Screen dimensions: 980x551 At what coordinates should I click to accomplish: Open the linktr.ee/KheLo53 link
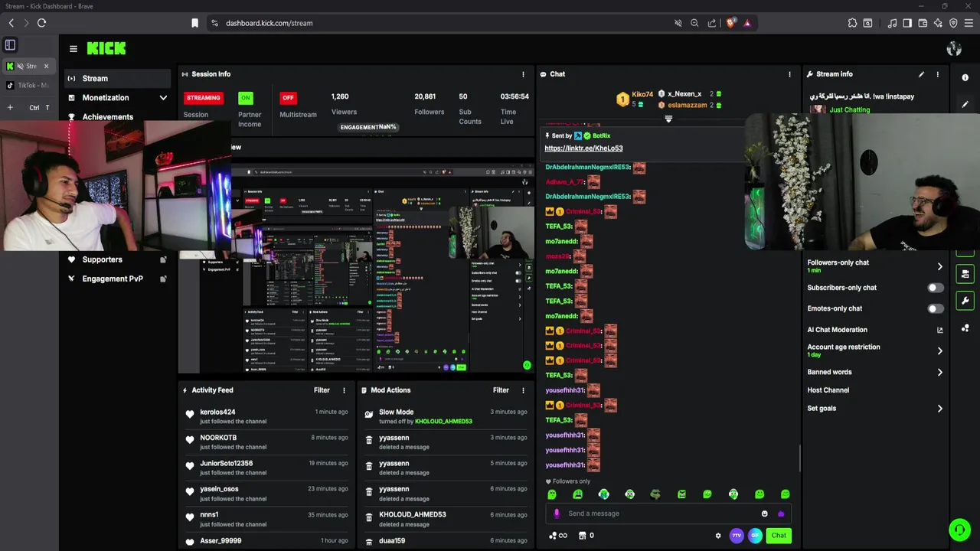pyautogui.click(x=583, y=148)
